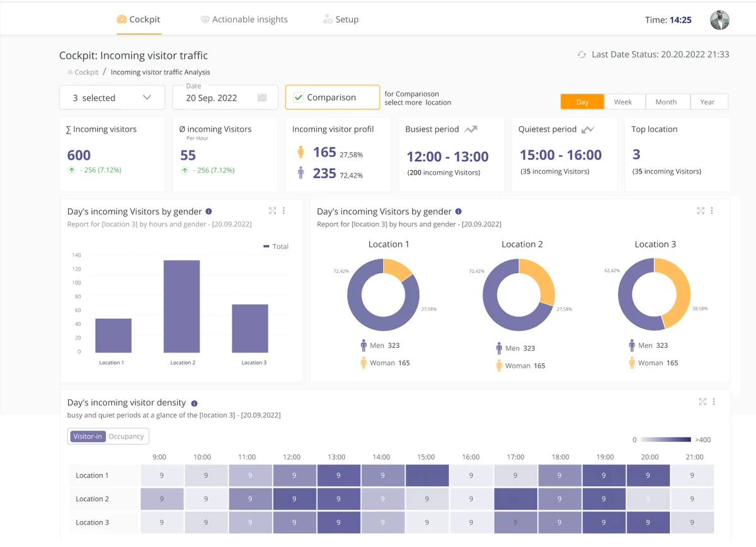Open the calendar icon in Date field
The image size is (756, 547).
click(262, 98)
